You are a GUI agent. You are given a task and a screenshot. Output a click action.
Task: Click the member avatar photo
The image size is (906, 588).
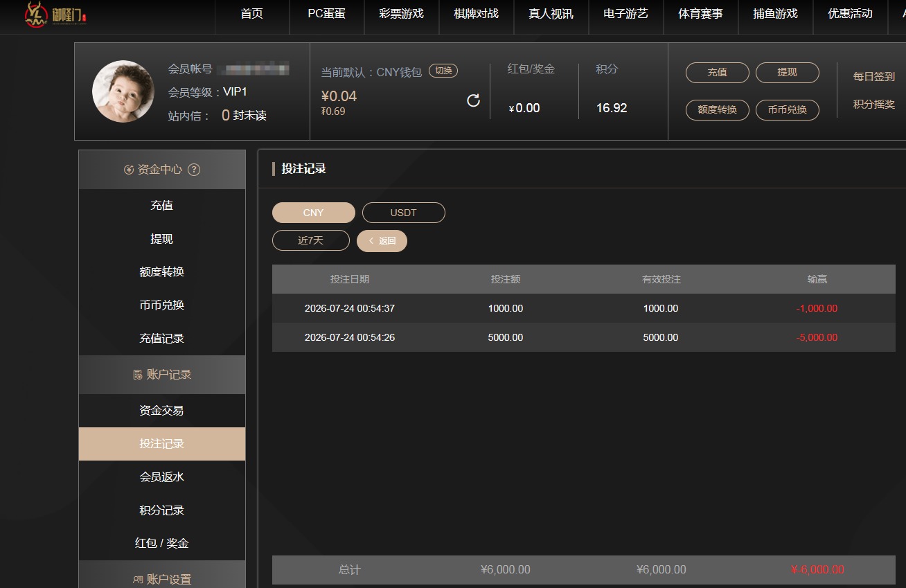123,91
